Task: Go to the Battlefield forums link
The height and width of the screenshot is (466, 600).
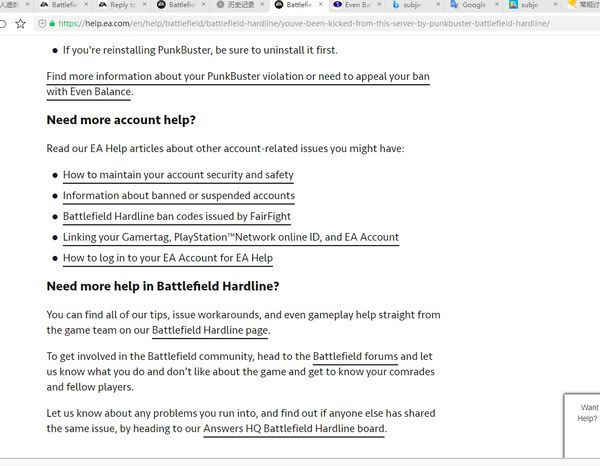Action: tap(355, 357)
